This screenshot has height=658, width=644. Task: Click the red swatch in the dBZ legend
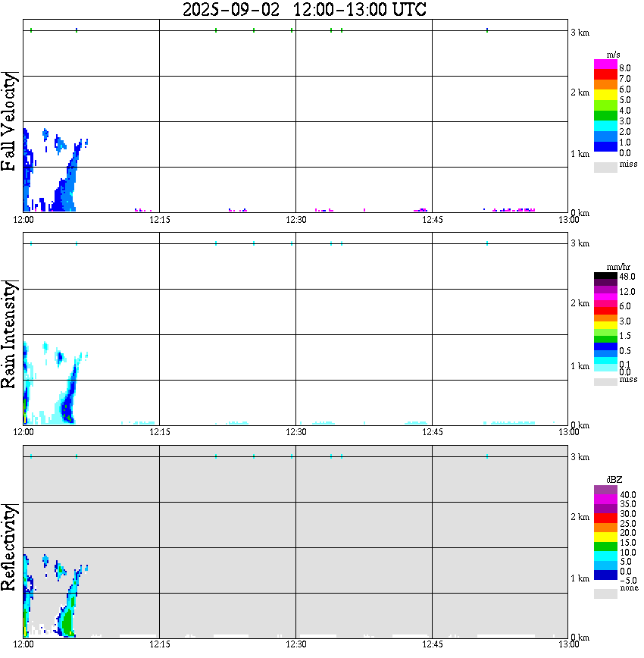click(605, 519)
